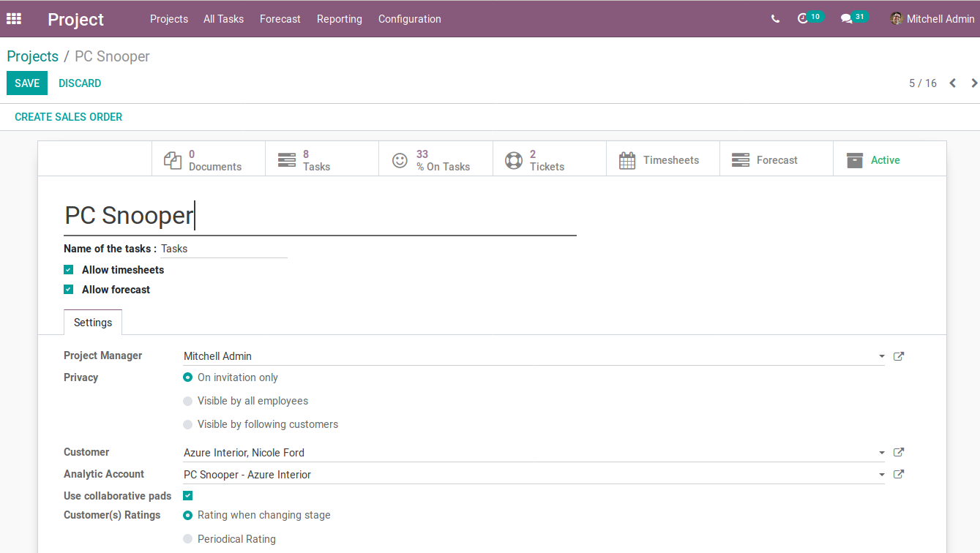Select Periodical Rating option
Viewport: 980px width, 553px height.
coord(188,539)
